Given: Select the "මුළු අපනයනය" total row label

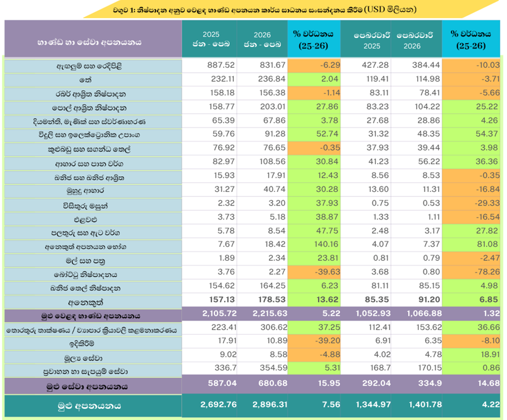Looking at the screenshot, I should pos(93,405).
